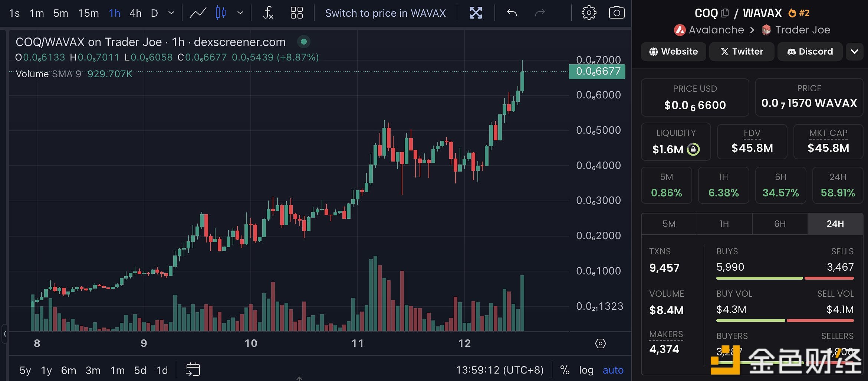Switch to line chart style icon
Viewport: 868px width, 381px height.
click(x=198, y=13)
